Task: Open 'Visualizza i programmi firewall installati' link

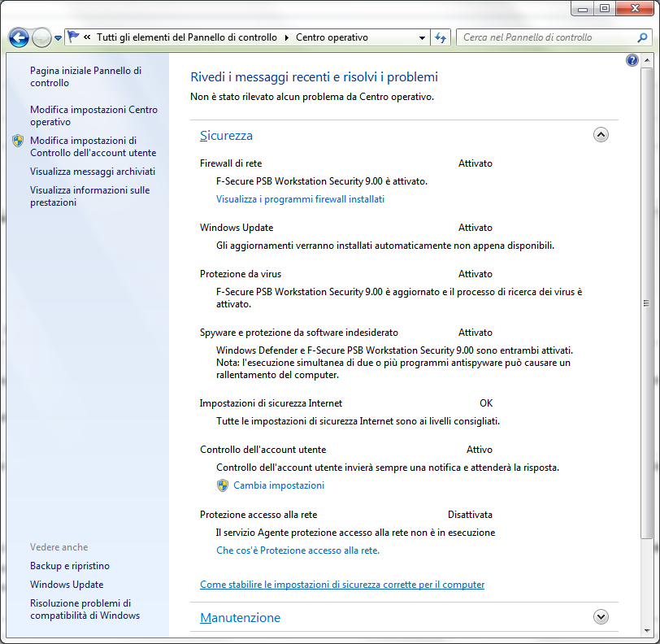Action: pyautogui.click(x=300, y=199)
